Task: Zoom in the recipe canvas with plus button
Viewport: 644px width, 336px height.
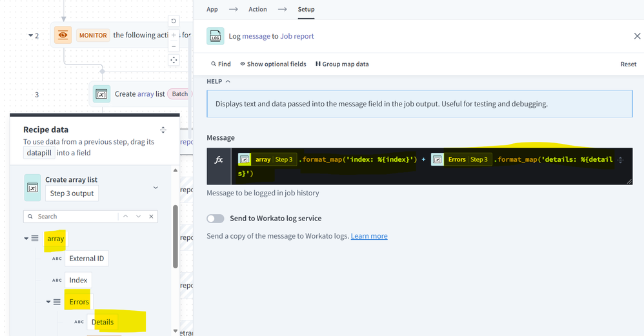Action: (x=174, y=34)
